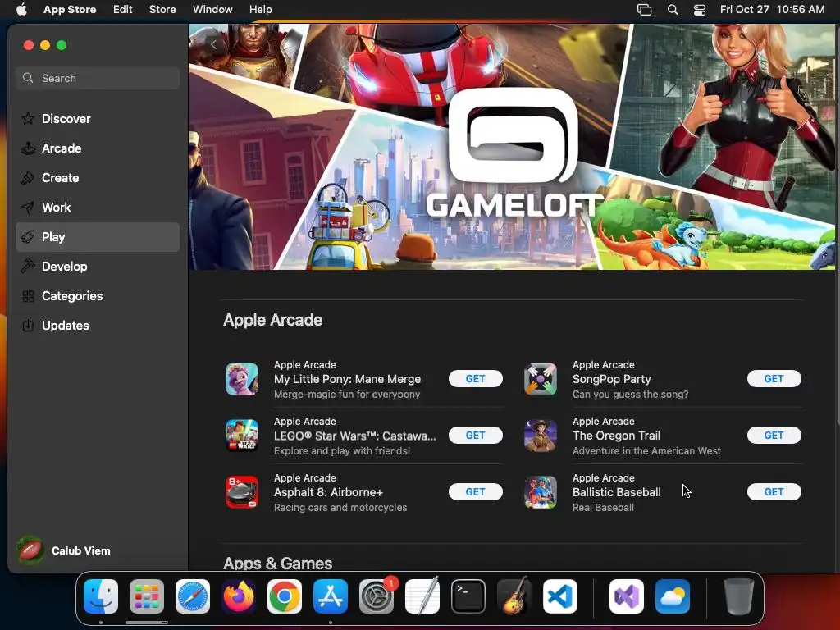Open Finder from the Dock
The image size is (840, 630).
click(101, 596)
